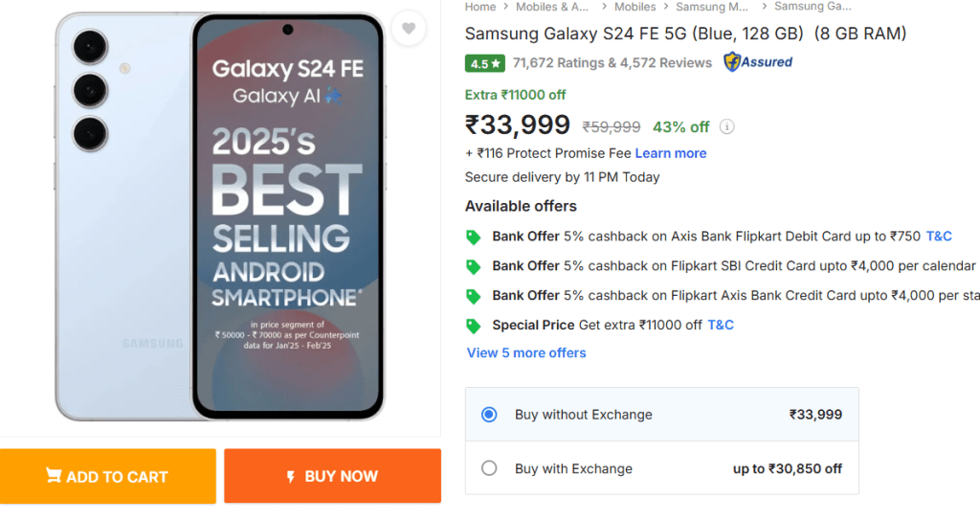The width and height of the screenshot is (980, 521).
Task: Click the Galaxy S24 FE product image
Action: coord(220,217)
